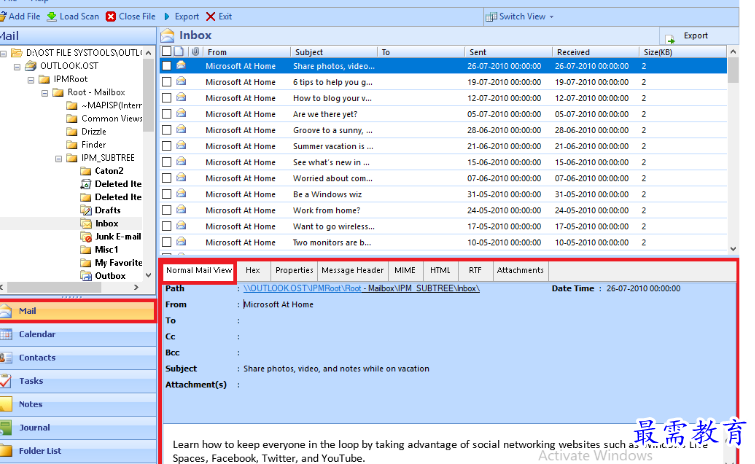Collapse the Root - Mailbox node
This screenshot has width=755, height=464.
pyautogui.click(x=44, y=92)
